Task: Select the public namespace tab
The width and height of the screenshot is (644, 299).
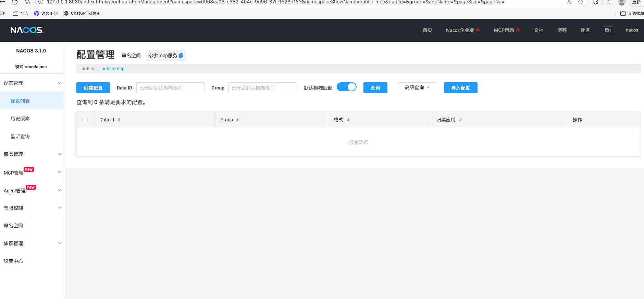Action: coord(88,69)
